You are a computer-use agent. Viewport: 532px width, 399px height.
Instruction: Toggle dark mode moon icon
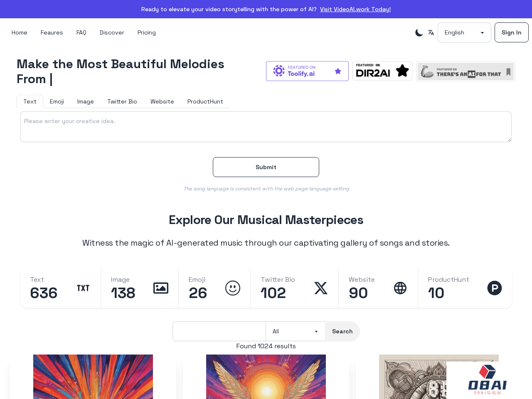(x=419, y=32)
